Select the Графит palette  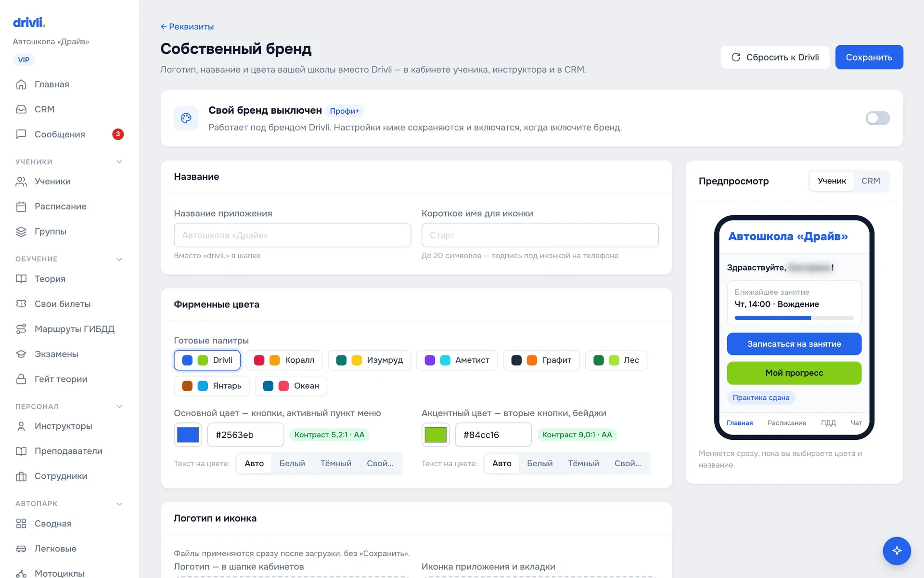click(541, 360)
